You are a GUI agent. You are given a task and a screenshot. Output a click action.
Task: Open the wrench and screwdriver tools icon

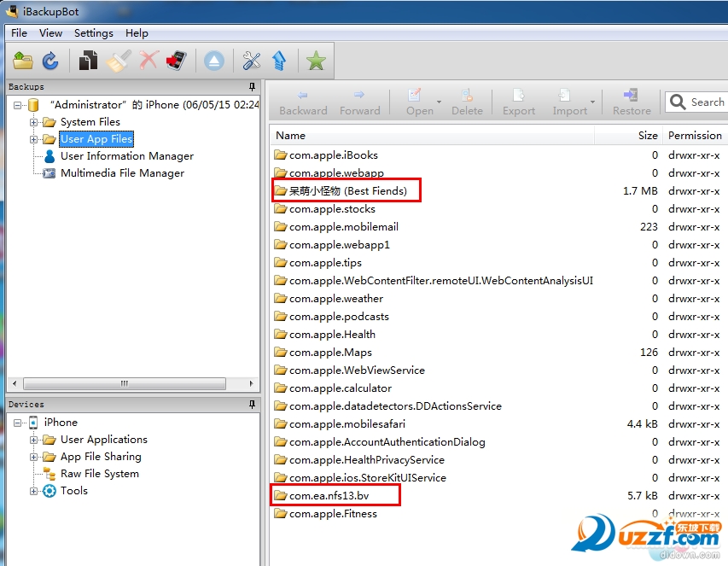(252, 61)
